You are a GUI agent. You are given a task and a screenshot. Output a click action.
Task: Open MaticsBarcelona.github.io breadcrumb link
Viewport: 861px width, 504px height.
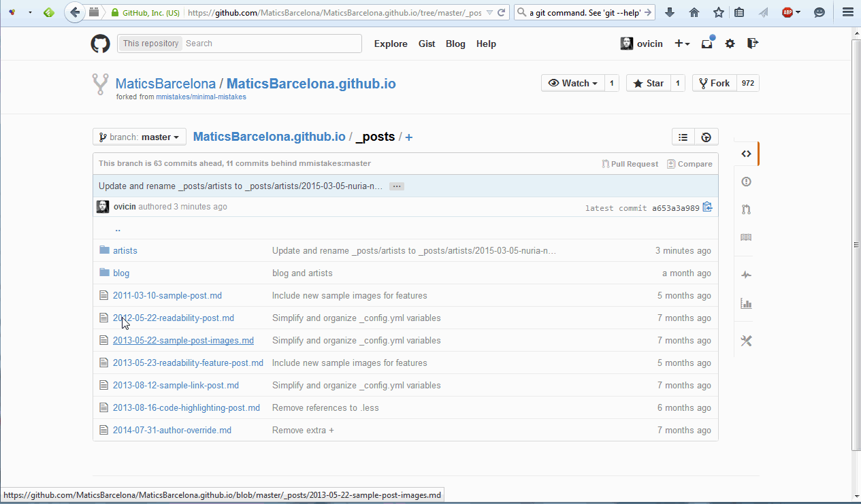pos(270,137)
